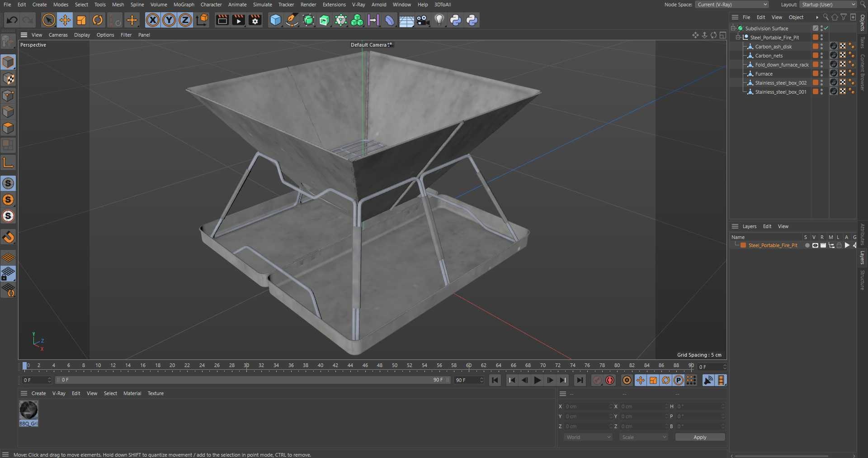Select the Move tool in top toolbar
Viewport: 868px width, 458px height.
(x=65, y=20)
